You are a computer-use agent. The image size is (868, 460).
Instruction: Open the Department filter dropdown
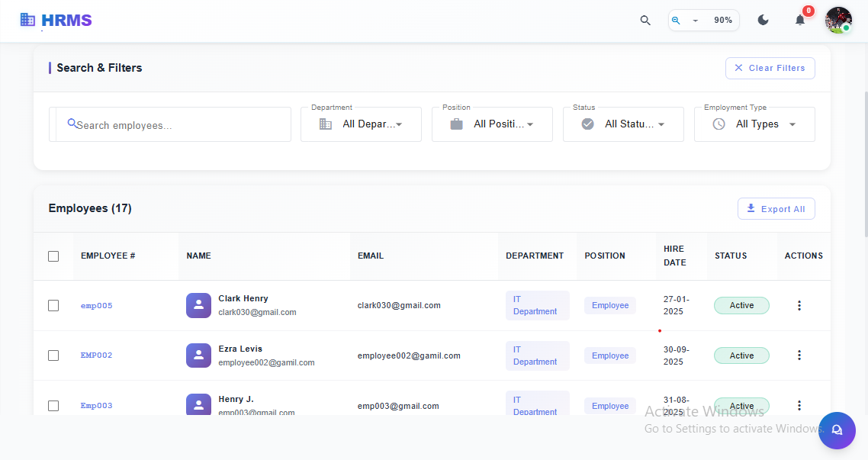(361, 124)
